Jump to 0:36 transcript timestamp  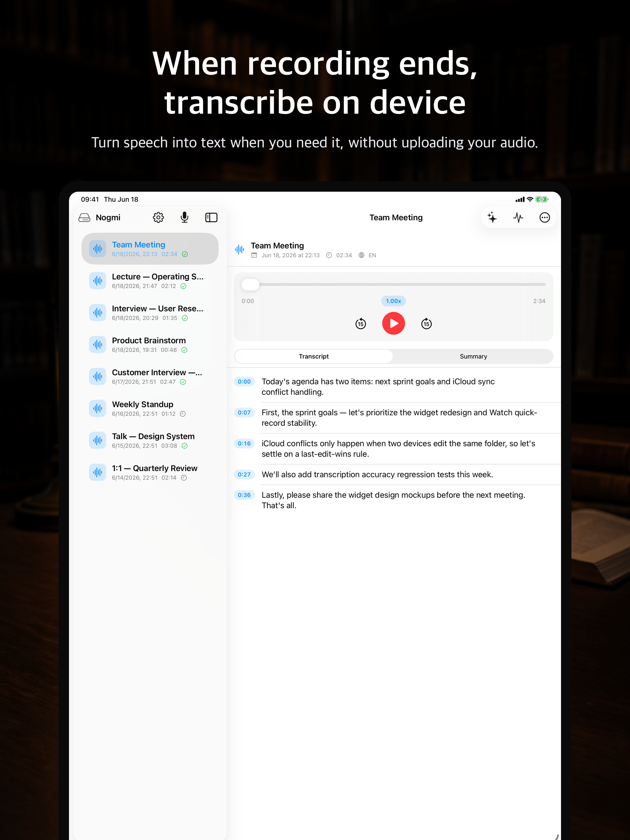[x=244, y=495]
